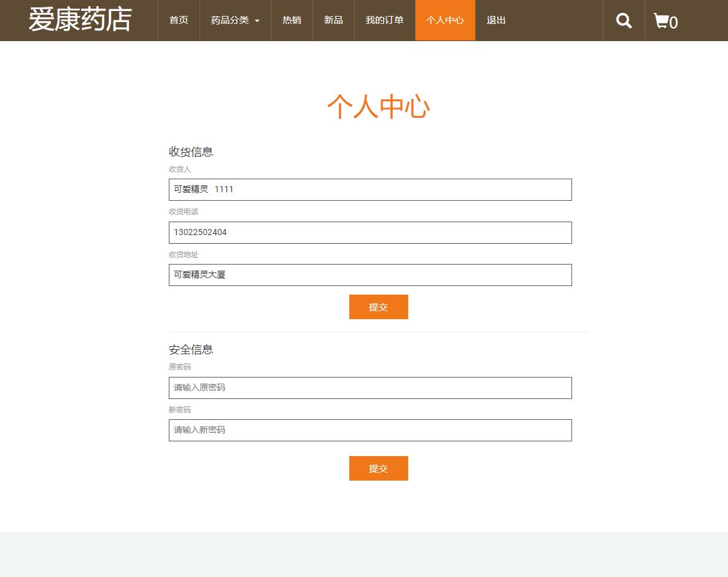Screen dimensions: 728x577
Task: Select the highlighted 个人中心 tab
Action: 445,20
